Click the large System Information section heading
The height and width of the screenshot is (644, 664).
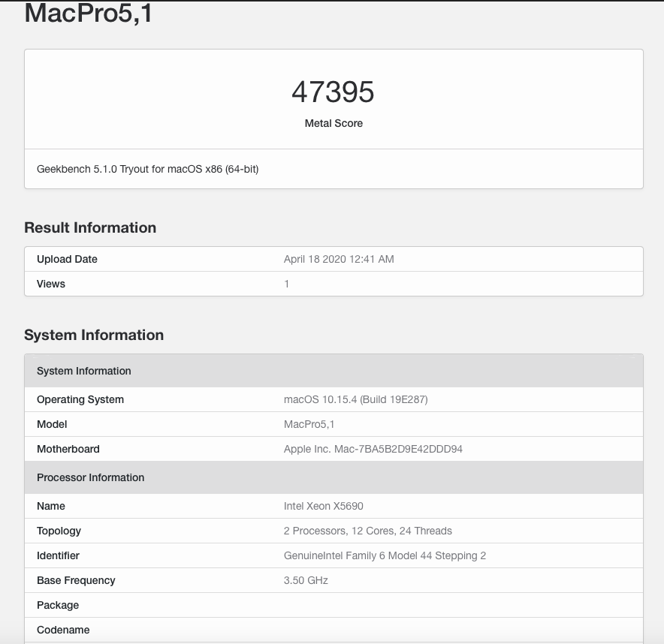tap(94, 335)
